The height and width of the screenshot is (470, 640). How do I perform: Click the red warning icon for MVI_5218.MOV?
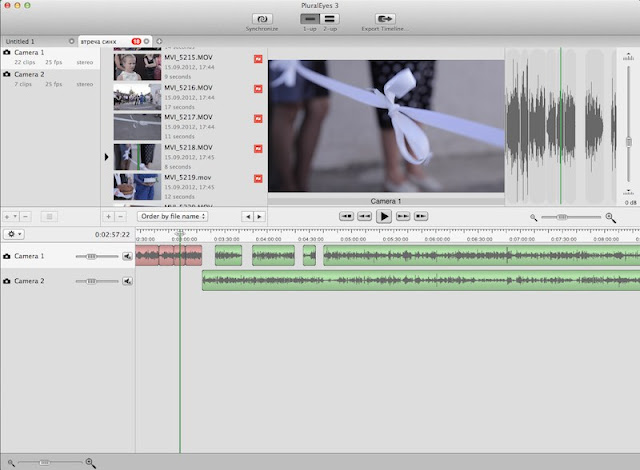tap(258, 149)
